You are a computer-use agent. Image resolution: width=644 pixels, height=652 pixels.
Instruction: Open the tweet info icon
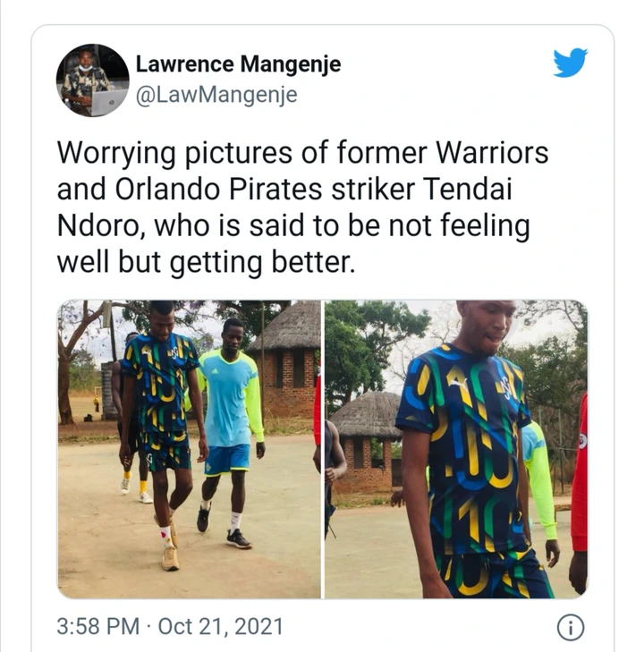(571, 627)
